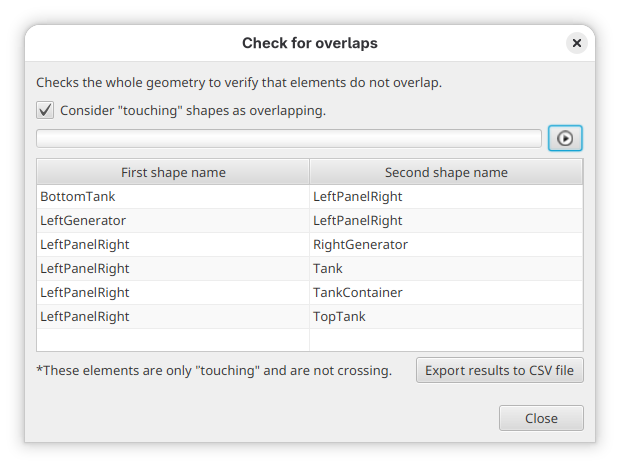Click LeftPanelRight beside TopTank
The image size is (620, 467).
click(85, 317)
